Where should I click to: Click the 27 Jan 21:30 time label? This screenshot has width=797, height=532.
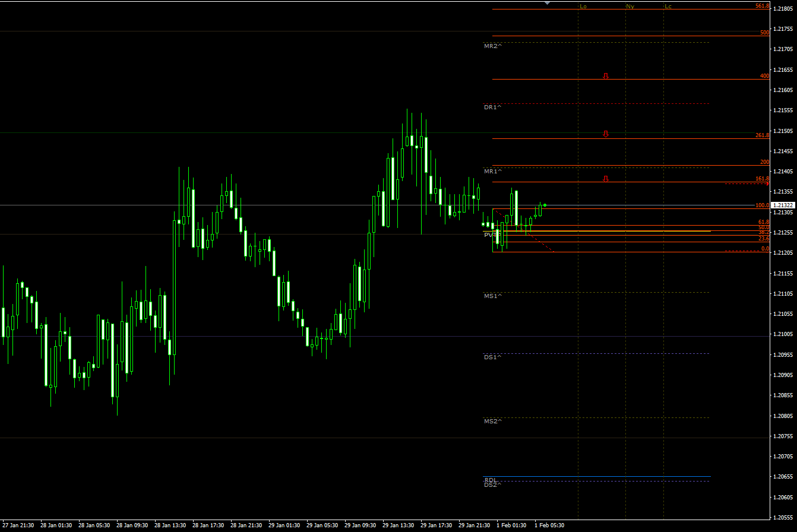[x=19, y=525]
